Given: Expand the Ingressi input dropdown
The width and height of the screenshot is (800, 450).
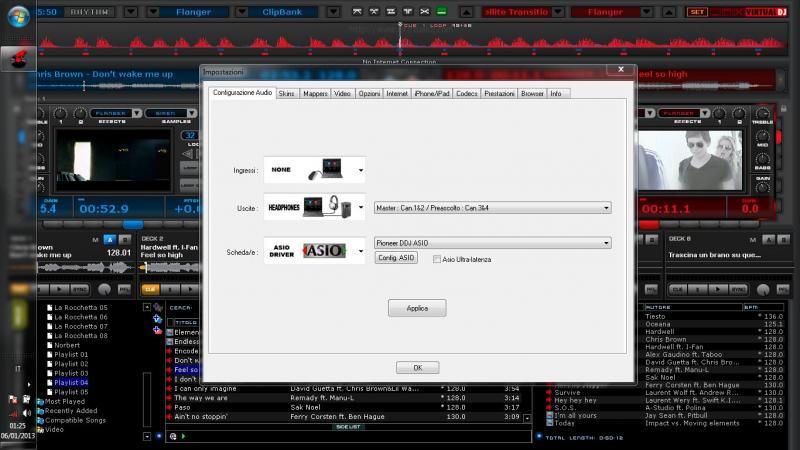Looking at the screenshot, I should (360, 169).
